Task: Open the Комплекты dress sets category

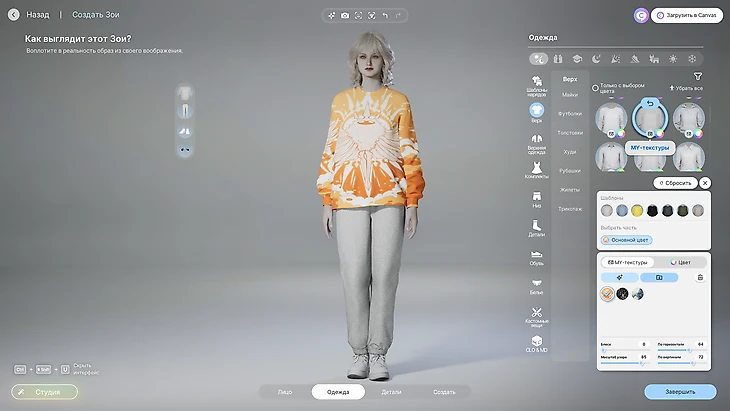Action: click(x=536, y=170)
